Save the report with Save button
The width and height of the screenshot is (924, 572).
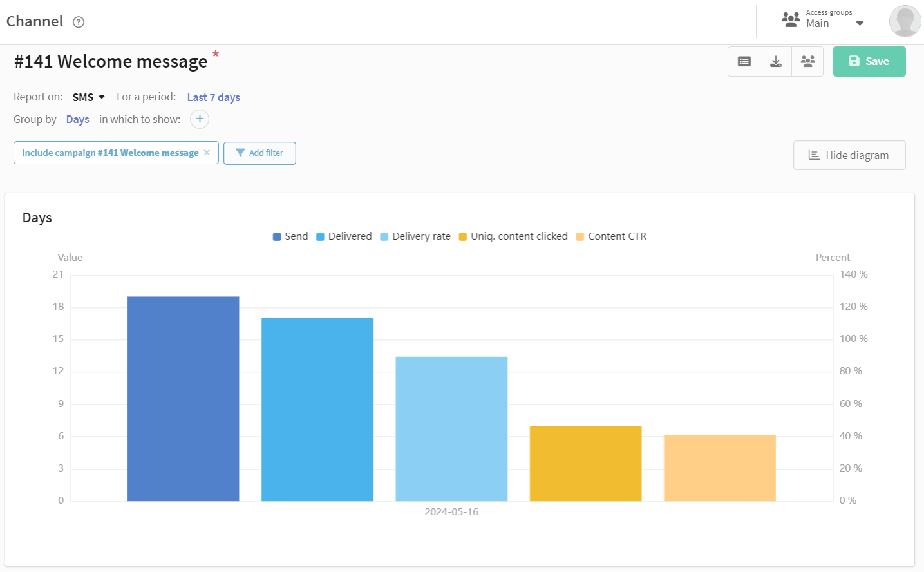coord(869,62)
